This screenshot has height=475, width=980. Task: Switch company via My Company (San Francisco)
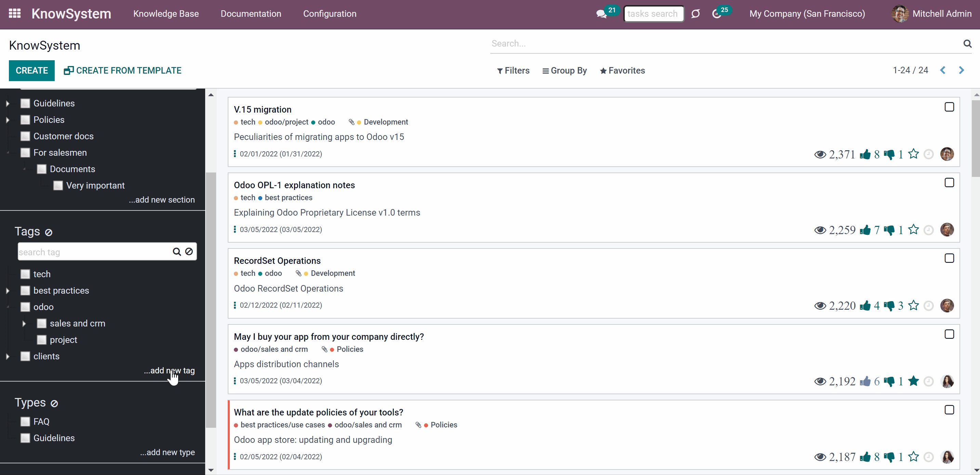coord(807,14)
